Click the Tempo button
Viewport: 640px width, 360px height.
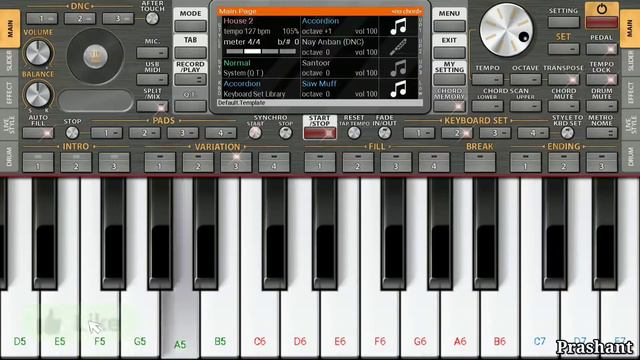click(x=487, y=79)
